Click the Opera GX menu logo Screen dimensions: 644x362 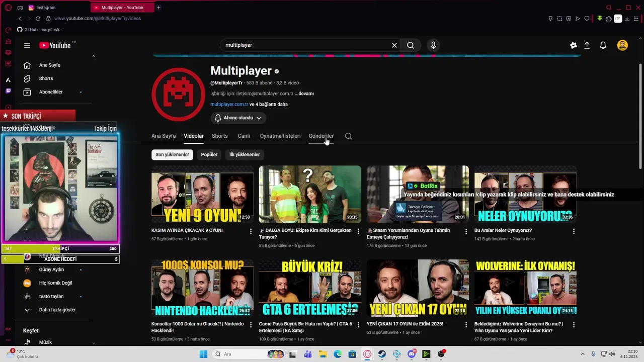(x=8, y=8)
